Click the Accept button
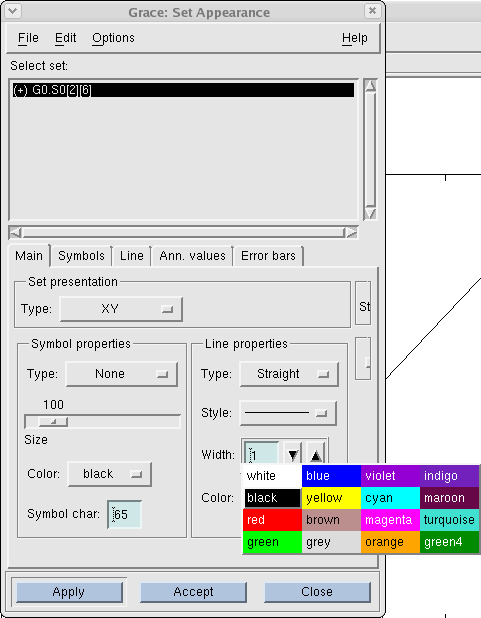This screenshot has height=618, width=481. point(193,592)
